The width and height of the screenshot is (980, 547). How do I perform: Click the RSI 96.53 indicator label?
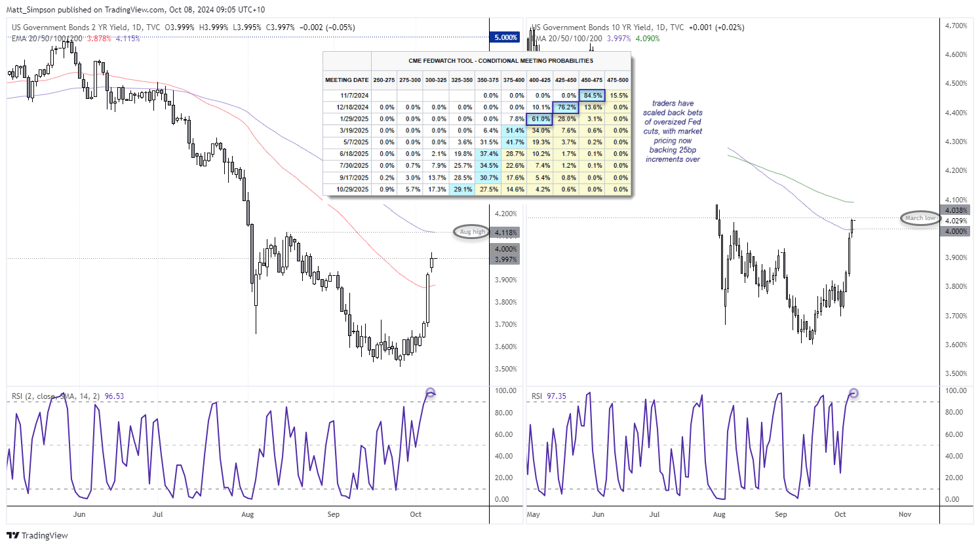click(68, 396)
